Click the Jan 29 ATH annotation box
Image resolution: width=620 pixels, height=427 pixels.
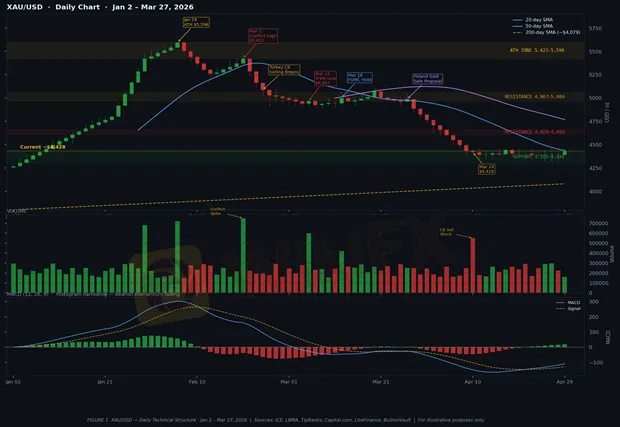click(x=196, y=22)
